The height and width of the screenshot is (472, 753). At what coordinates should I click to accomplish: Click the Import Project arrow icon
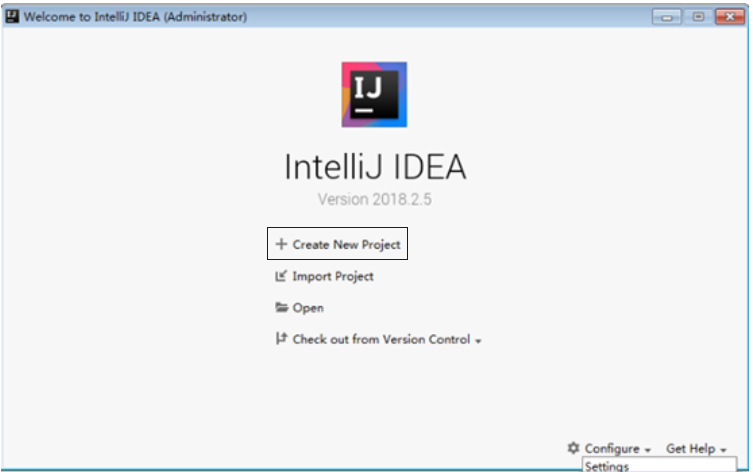pos(281,276)
